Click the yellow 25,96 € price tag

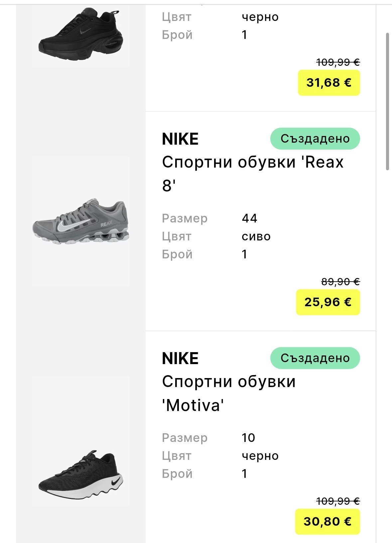tap(328, 302)
